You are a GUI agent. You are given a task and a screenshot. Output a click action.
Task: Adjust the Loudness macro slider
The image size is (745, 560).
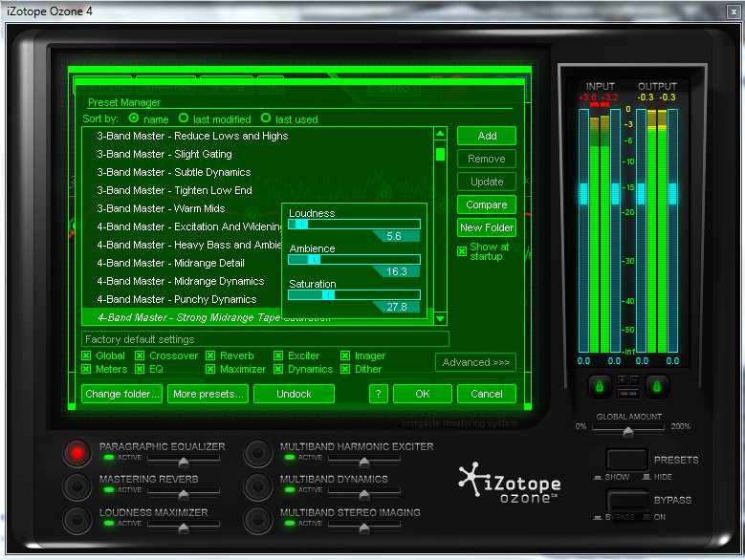click(x=354, y=224)
